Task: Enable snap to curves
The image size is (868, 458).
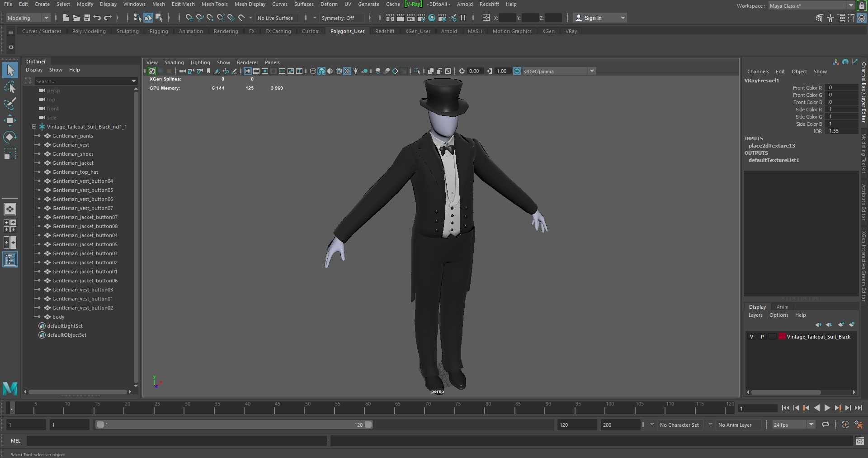Action: tap(199, 18)
